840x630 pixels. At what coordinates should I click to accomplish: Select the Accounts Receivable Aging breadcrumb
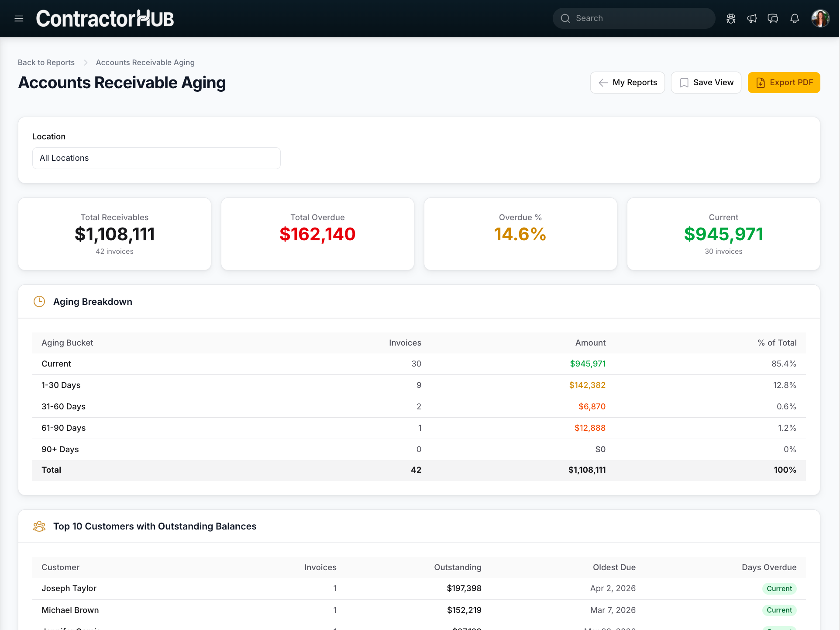point(145,62)
